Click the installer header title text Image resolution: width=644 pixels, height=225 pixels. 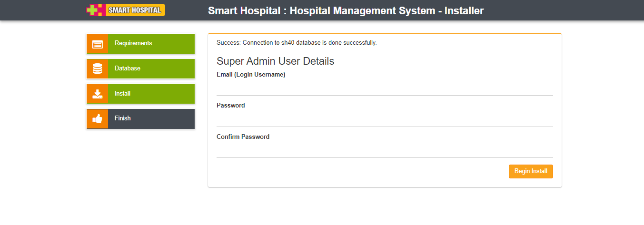click(346, 10)
